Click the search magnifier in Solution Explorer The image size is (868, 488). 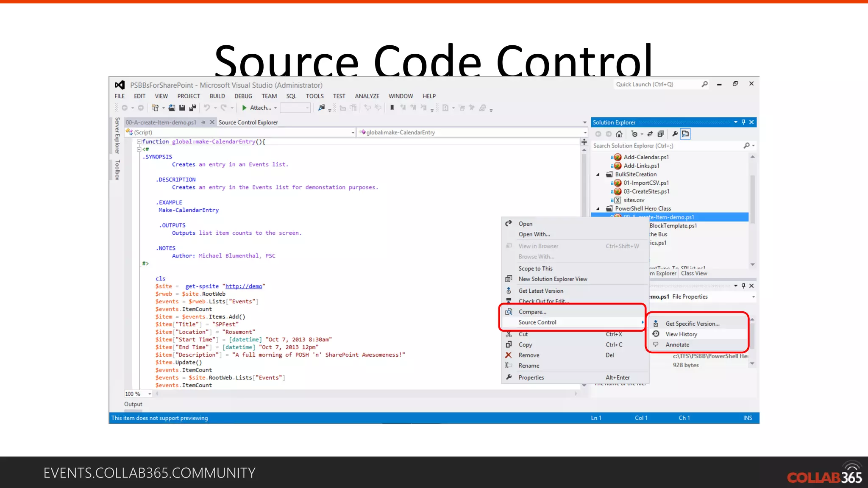coord(746,146)
